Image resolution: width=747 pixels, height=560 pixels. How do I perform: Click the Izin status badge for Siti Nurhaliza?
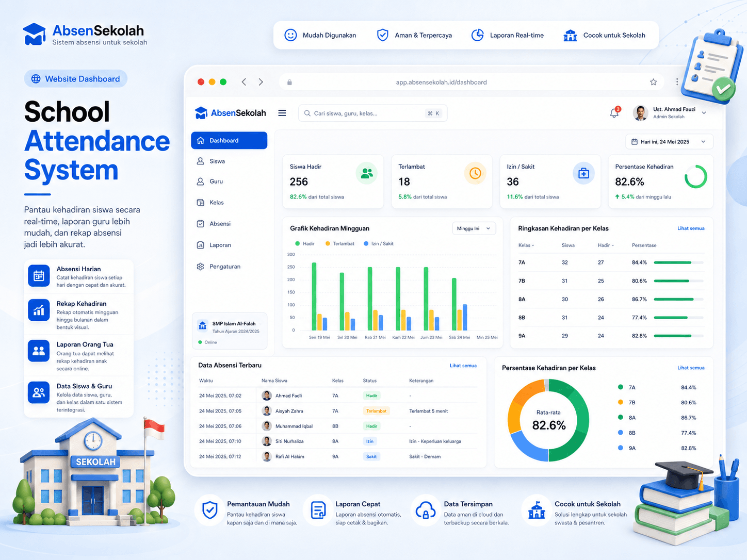point(370,441)
